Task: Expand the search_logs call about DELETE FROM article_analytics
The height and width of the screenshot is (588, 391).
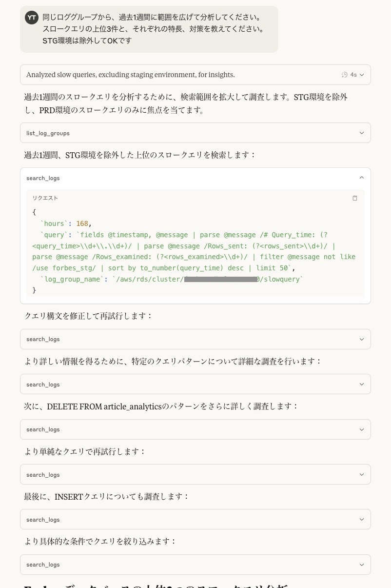Action: (361, 429)
